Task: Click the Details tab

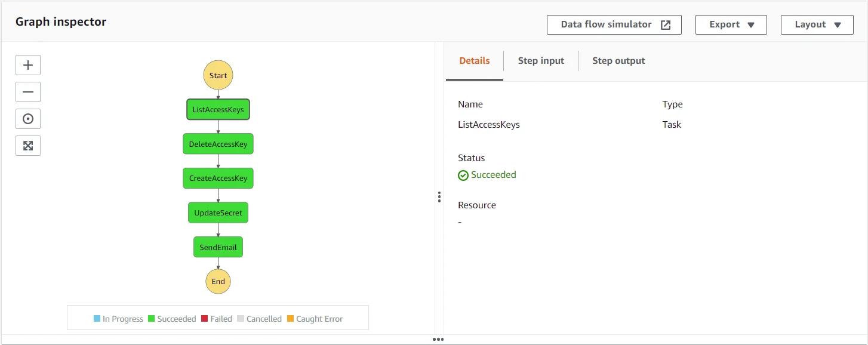Action: pos(474,60)
